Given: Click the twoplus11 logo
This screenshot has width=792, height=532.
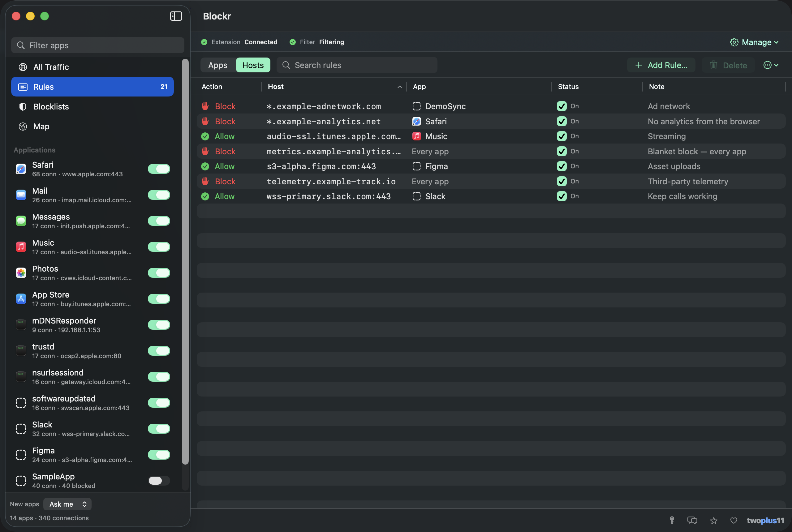Looking at the screenshot, I should point(765,521).
